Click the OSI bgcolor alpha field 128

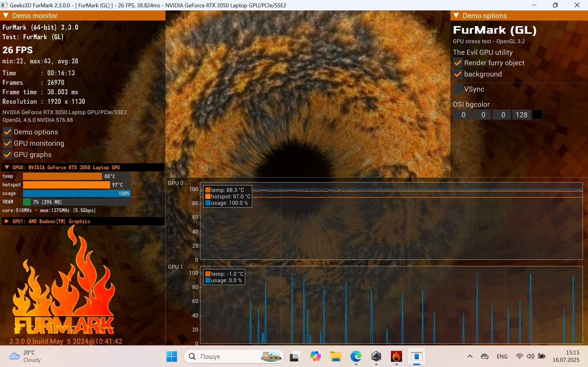(522, 115)
